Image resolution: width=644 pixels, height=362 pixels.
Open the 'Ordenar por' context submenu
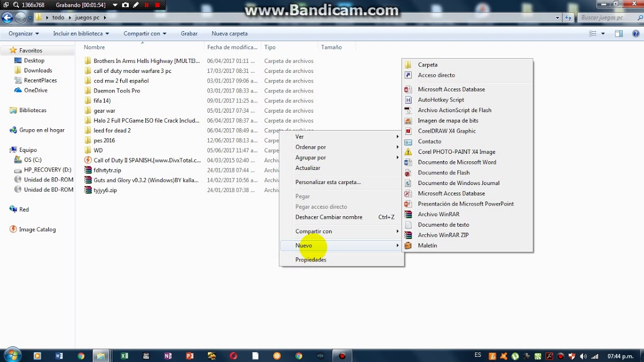[342, 147]
